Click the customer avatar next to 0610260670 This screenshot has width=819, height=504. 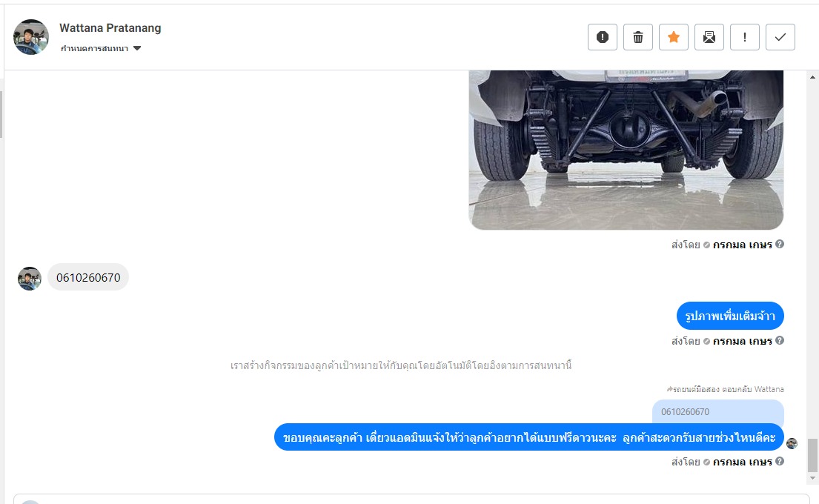pos(29,279)
